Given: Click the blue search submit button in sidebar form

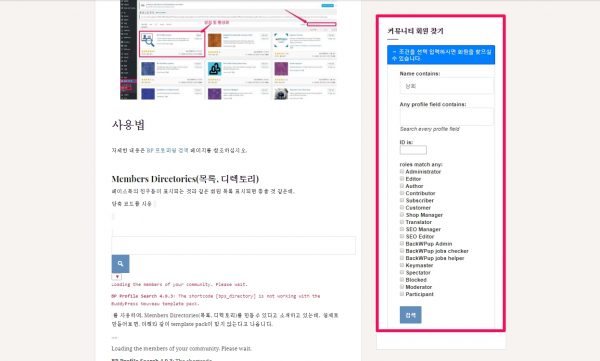Looking at the screenshot, I should click(411, 315).
